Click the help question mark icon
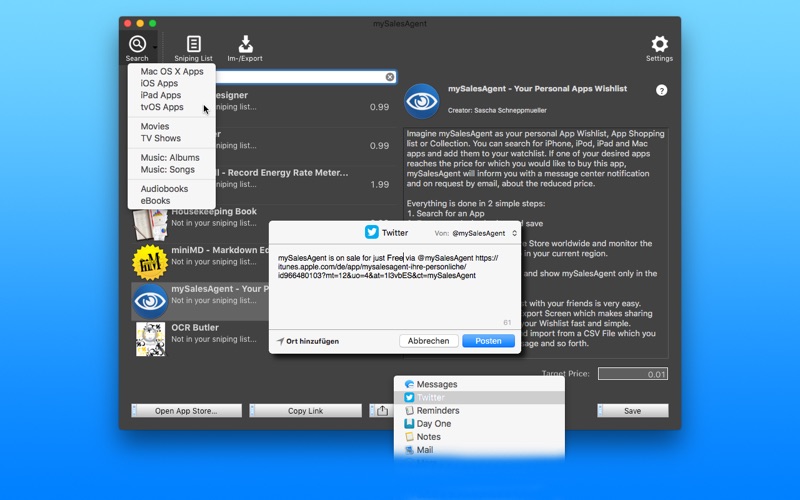 coord(661,90)
